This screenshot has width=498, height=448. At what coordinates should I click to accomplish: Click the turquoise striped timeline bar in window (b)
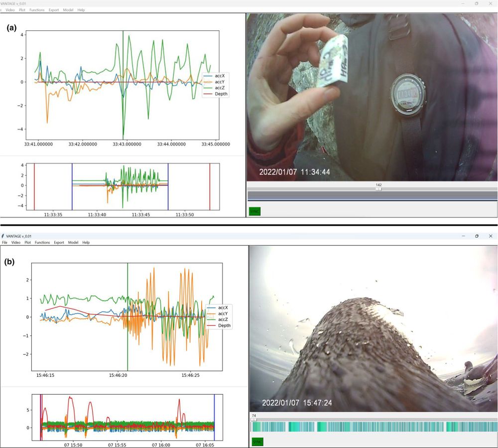(373, 427)
